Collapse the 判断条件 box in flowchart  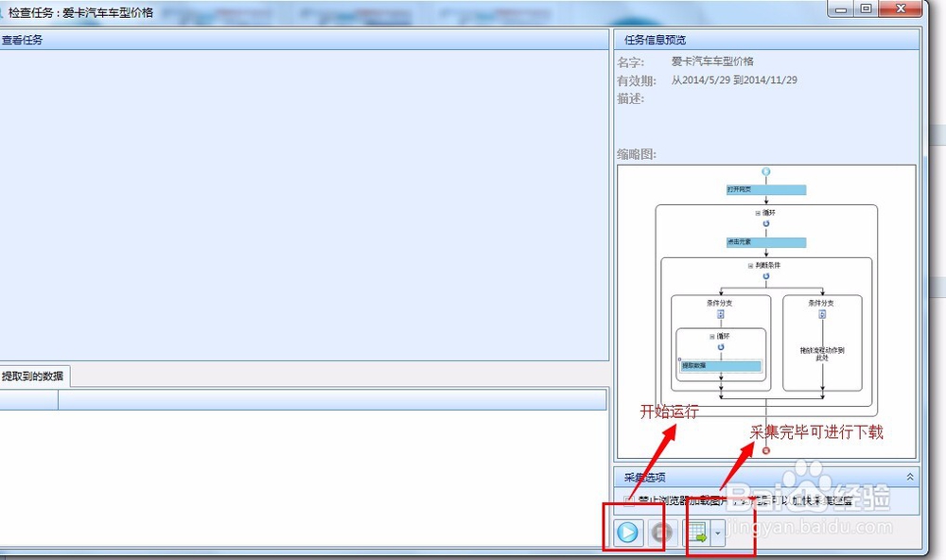coord(750,266)
